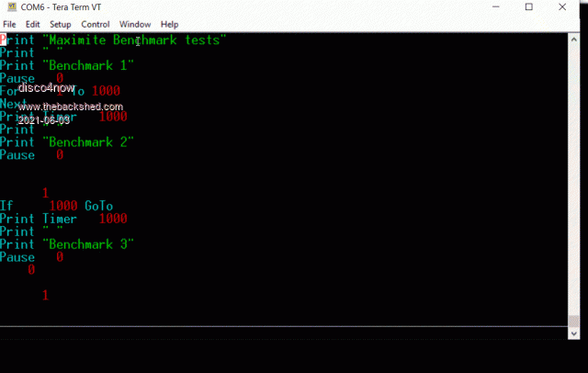The image size is (588, 373).
Task: Click the "Benchmark 3" print line
Action: coord(67,244)
